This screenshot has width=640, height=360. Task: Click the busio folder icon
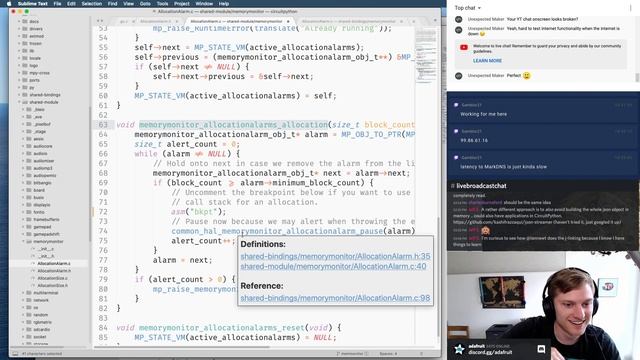pyautogui.click(x=29, y=198)
